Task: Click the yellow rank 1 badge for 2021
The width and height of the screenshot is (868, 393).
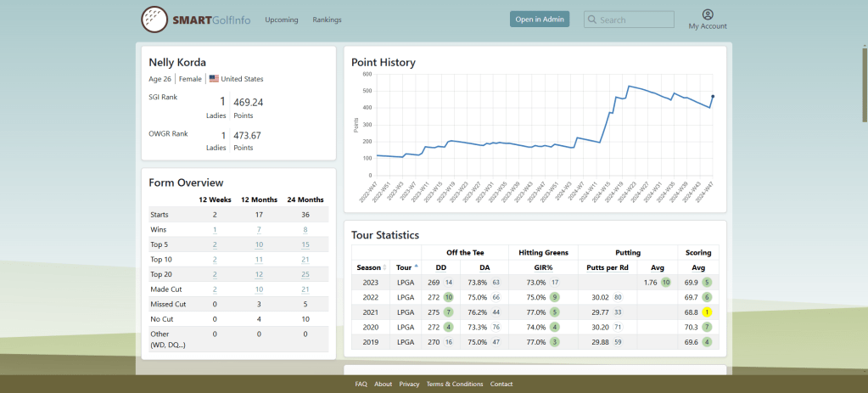Action: [x=707, y=312]
